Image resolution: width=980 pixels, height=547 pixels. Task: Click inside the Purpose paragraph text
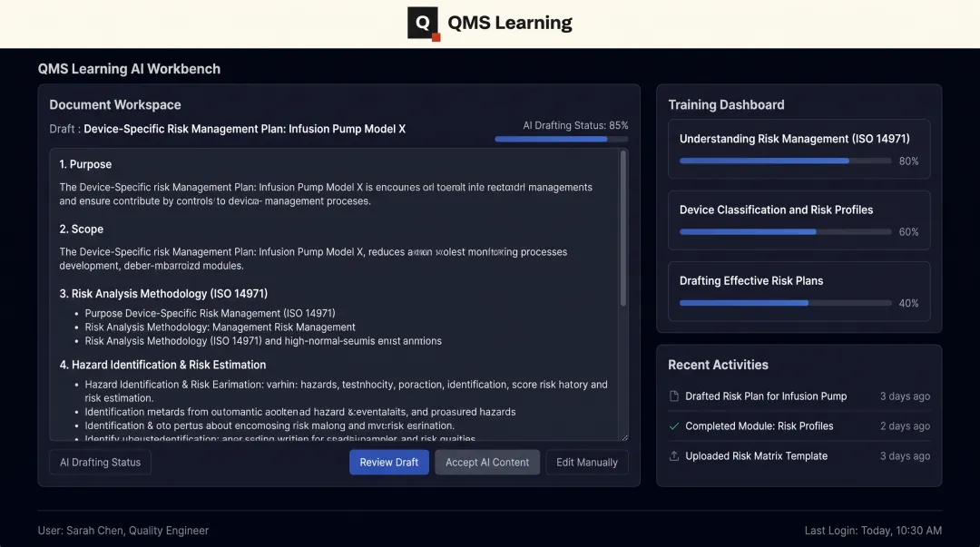click(x=326, y=194)
